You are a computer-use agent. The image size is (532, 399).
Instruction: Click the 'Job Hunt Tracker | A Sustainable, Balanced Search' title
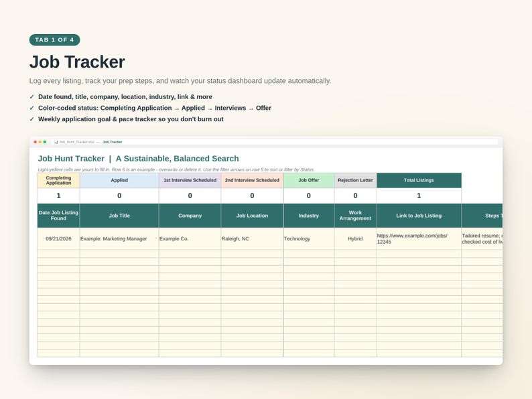click(x=139, y=159)
